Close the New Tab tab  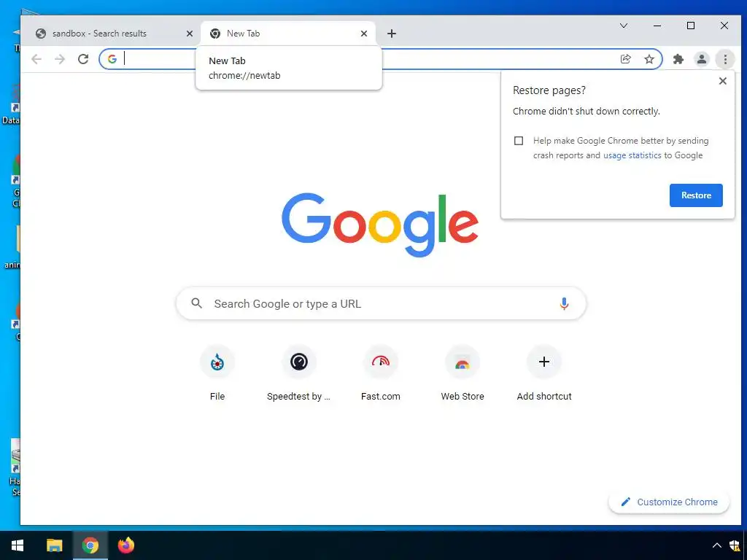(364, 34)
